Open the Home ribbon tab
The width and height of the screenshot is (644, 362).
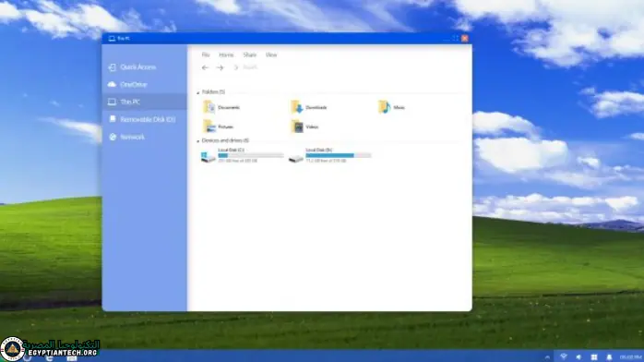coord(226,54)
